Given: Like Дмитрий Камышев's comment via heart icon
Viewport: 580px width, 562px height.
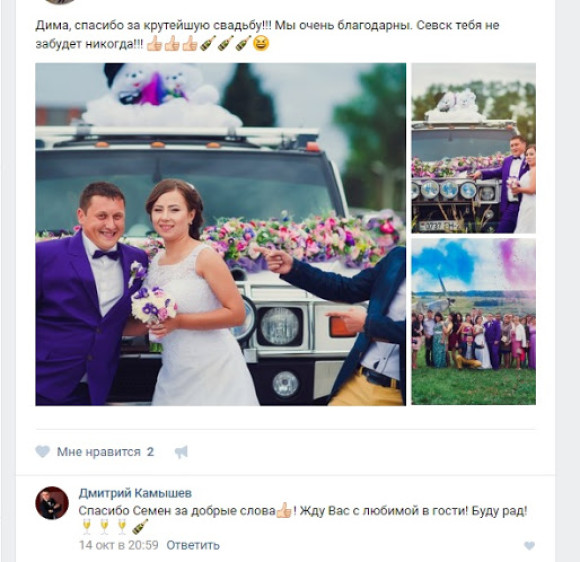Looking at the screenshot, I should (x=530, y=545).
